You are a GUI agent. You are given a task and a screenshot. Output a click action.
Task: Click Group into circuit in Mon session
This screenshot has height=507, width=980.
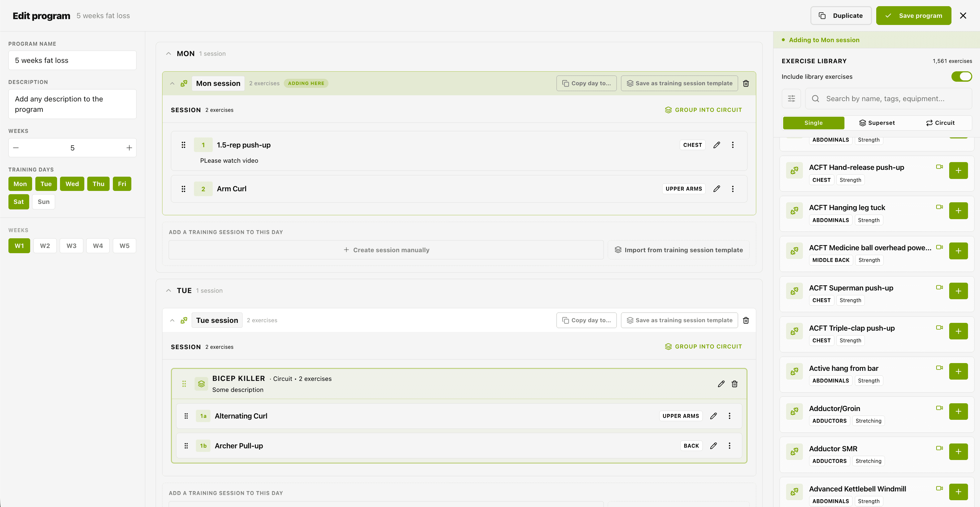[x=703, y=110]
